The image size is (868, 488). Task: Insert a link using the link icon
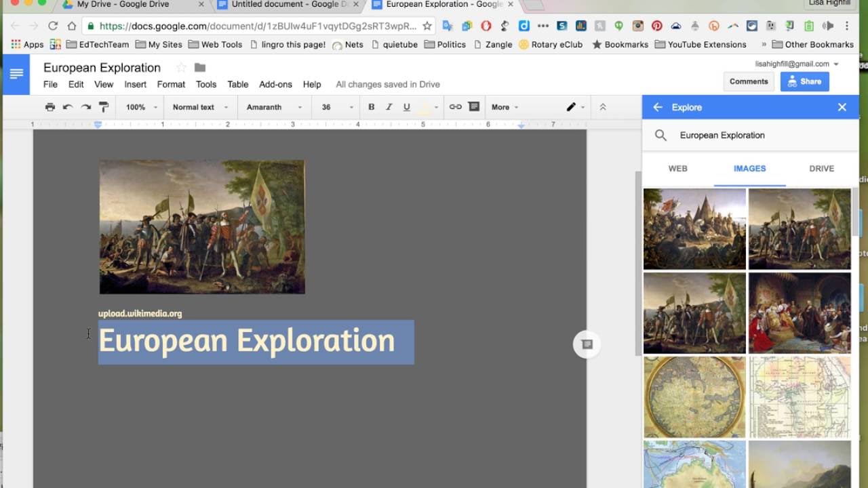coord(456,107)
